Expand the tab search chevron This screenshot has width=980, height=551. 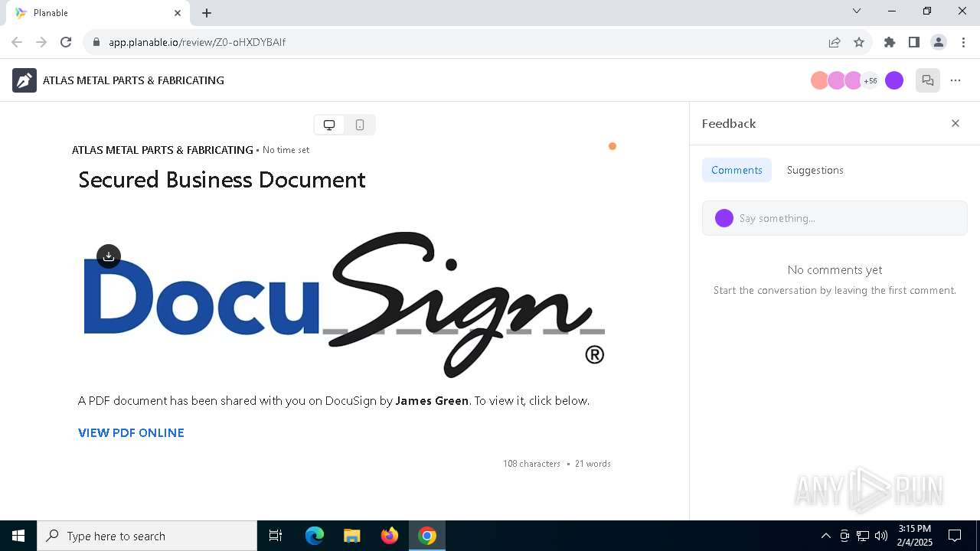pyautogui.click(x=857, y=11)
